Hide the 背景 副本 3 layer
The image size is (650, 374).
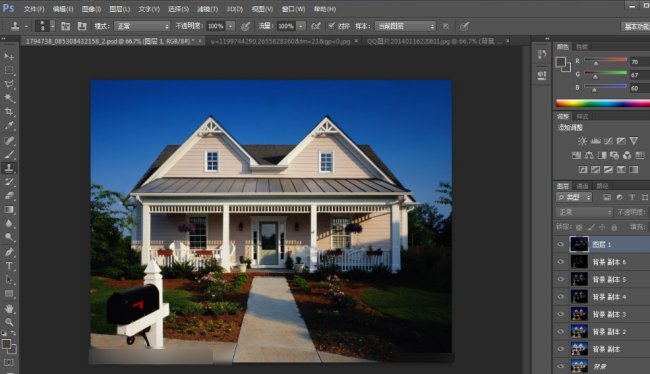tap(560, 314)
